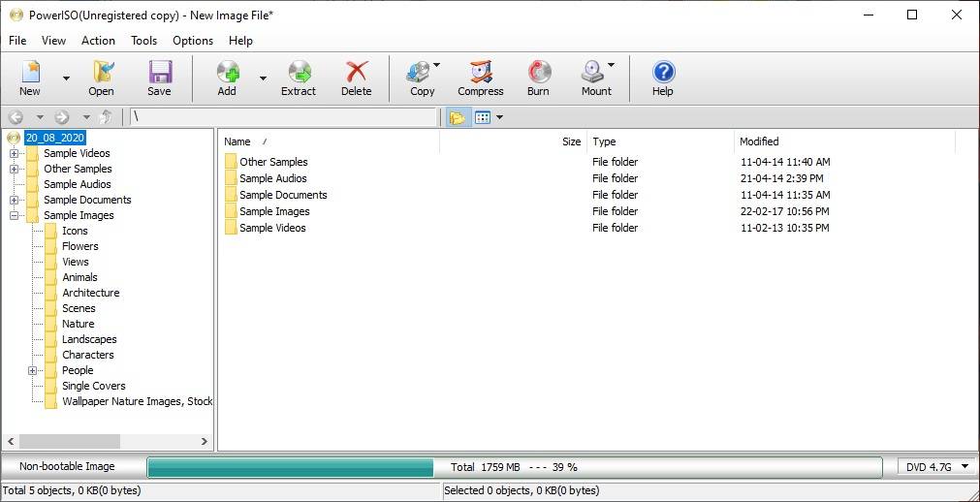Click the Other Samples folder icon in file list
The width and height of the screenshot is (980, 502).
(231, 162)
